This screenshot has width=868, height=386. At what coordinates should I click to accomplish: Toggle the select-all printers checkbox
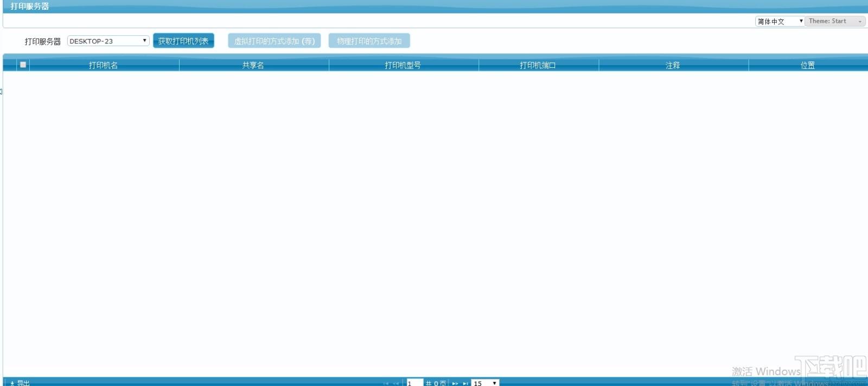click(23, 65)
